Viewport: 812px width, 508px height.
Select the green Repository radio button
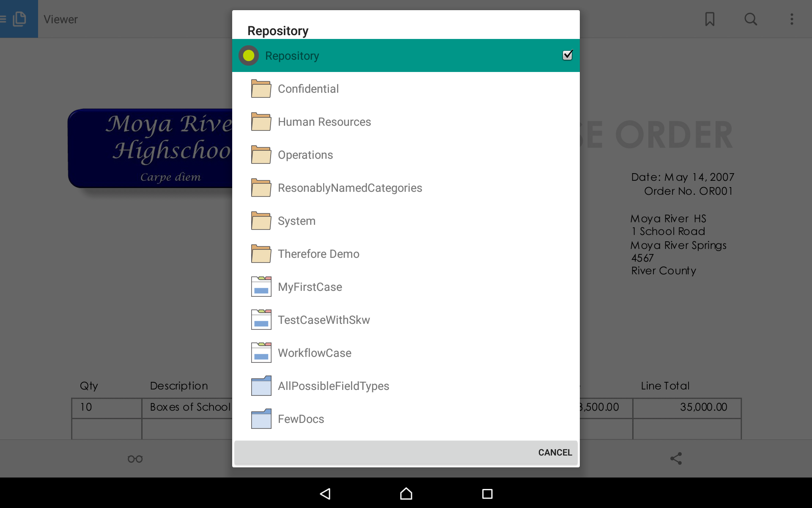[x=249, y=55]
